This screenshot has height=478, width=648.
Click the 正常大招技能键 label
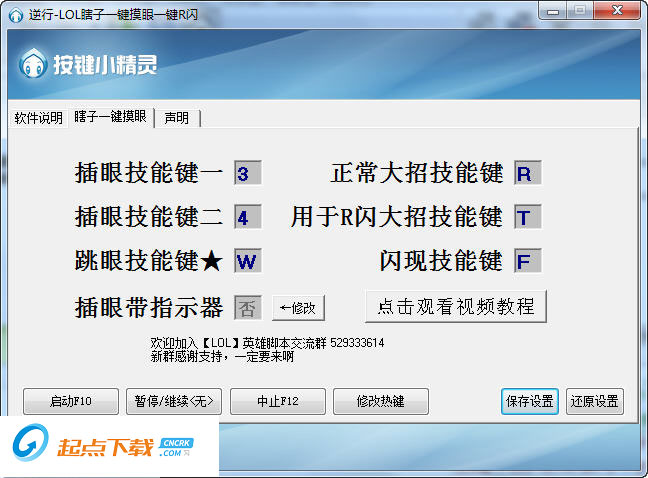[417, 173]
